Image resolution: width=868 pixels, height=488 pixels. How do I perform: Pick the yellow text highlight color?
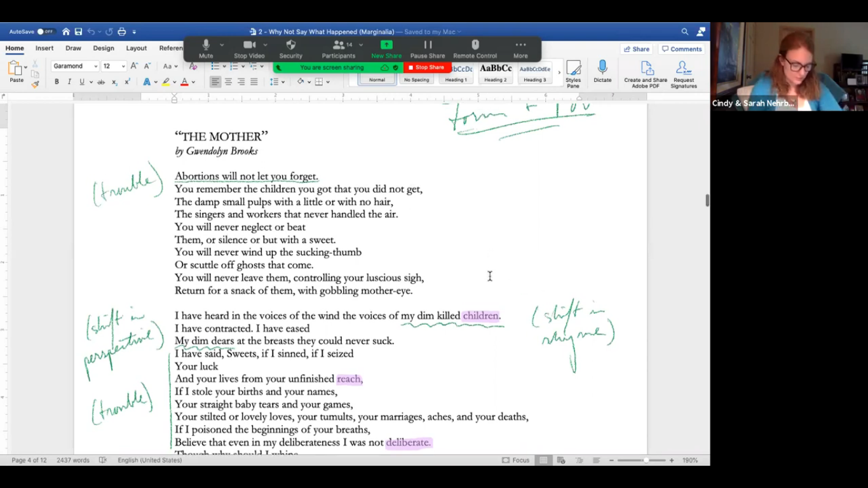pyautogui.click(x=166, y=82)
